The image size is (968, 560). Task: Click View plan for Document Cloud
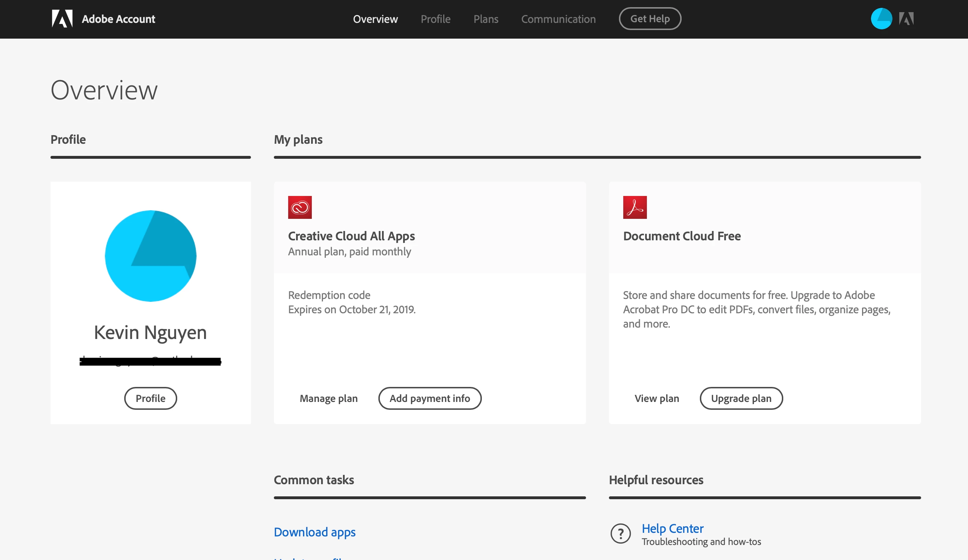pos(657,398)
